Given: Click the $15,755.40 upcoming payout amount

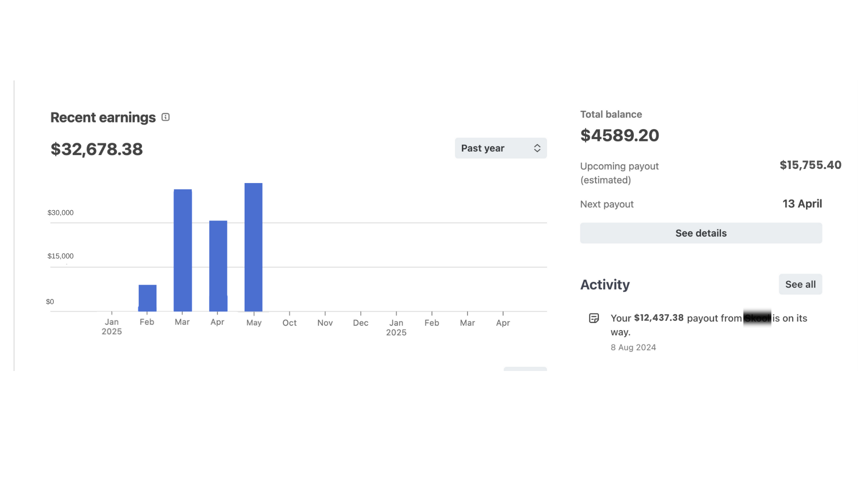Looking at the screenshot, I should (x=810, y=165).
